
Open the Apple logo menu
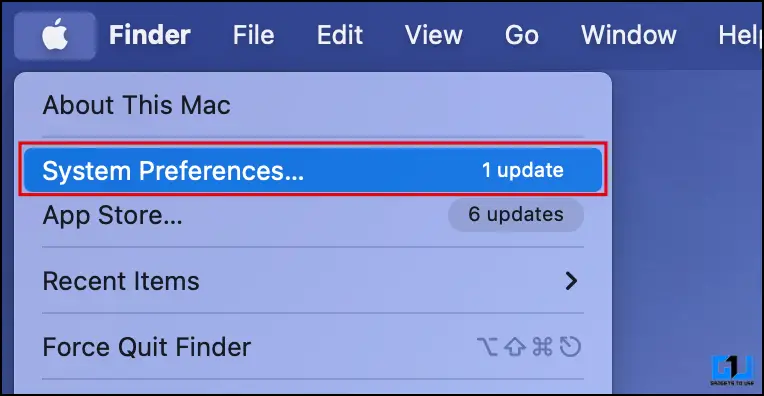pyautogui.click(x=55, y=36)
